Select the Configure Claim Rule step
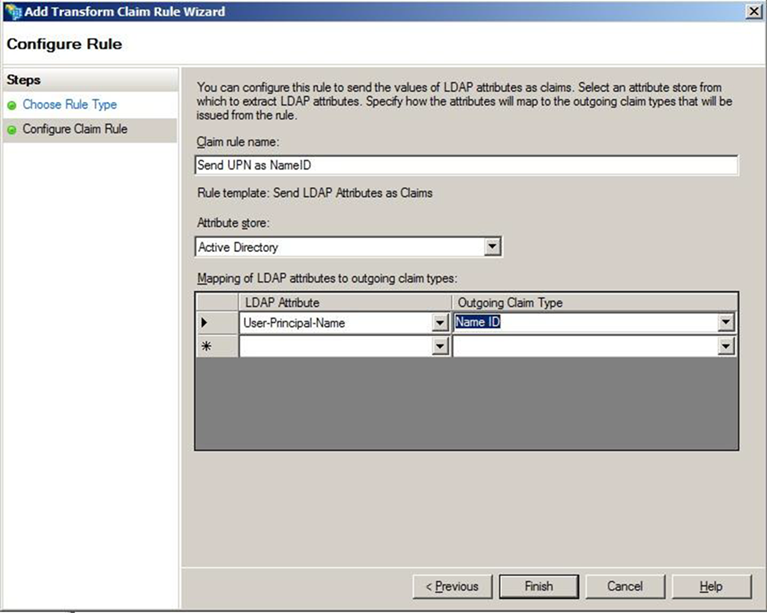The height and width of the screenshot is (613, 767). (75, 129)
